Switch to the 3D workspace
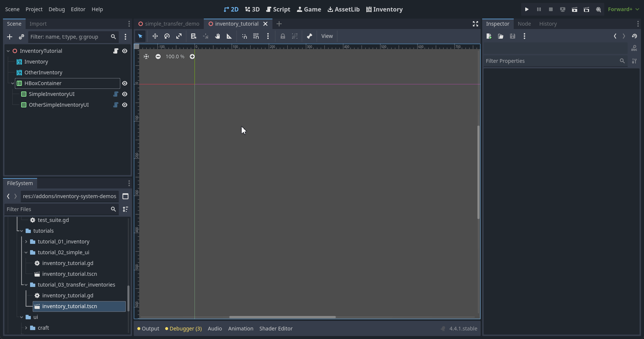The height and width of the screenshot is (339, 644). [252, 9]
